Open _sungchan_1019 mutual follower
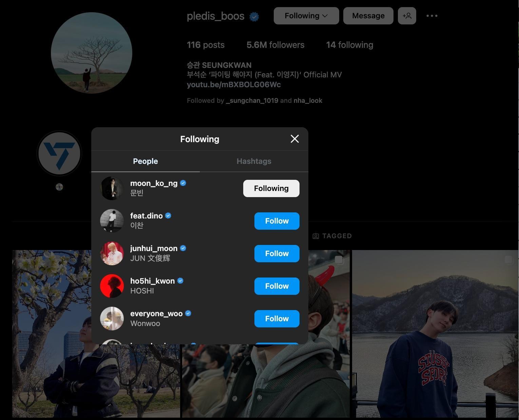 (252, 100)
